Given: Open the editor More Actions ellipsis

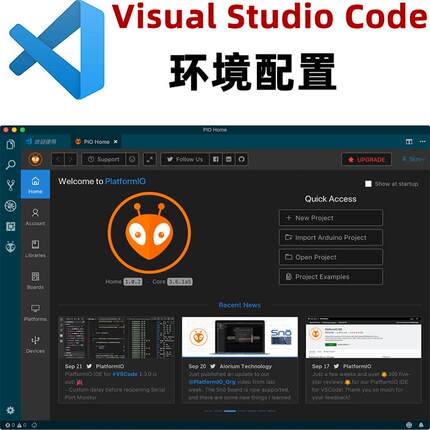Looking at the screenshot, I should coord(422,142).
